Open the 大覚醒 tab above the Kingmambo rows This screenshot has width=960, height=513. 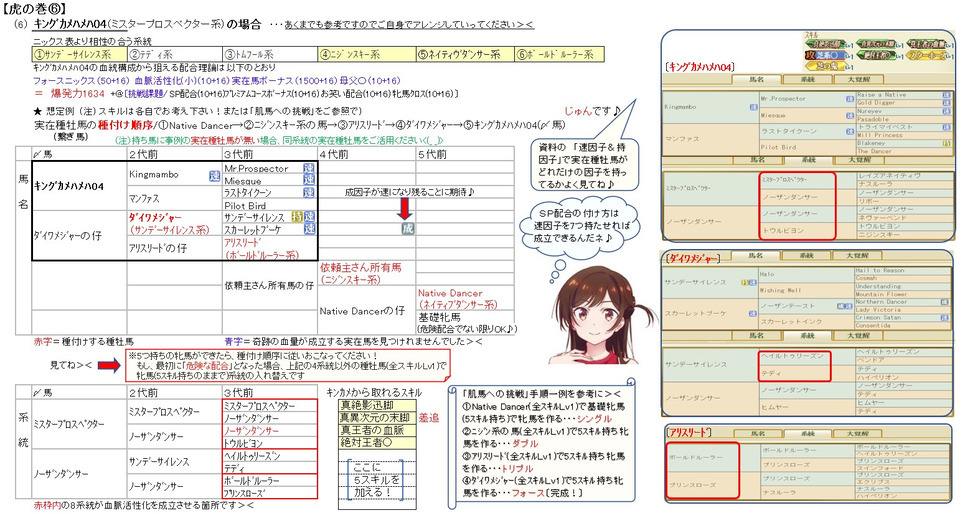(858, 79)
